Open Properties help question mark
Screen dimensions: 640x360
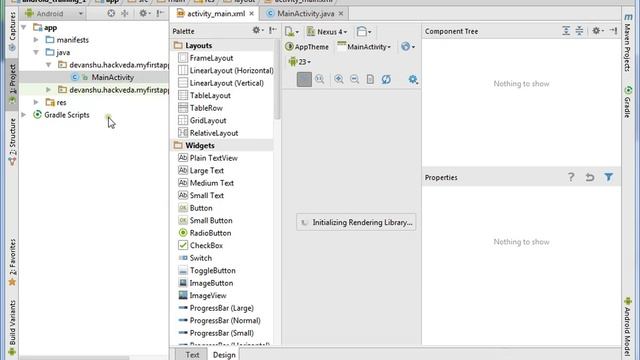click(x=571, y=177)
